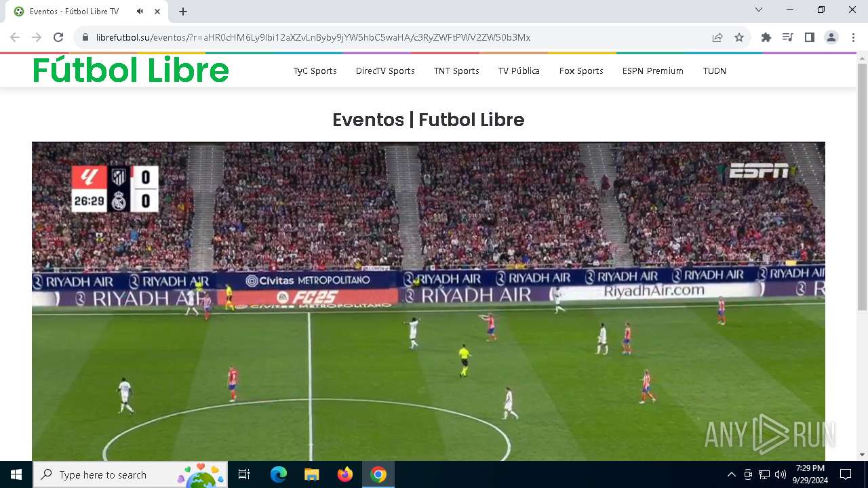Open a new tab
The height and width of the screenshot is (488, 868).
(x=183, y=12)
